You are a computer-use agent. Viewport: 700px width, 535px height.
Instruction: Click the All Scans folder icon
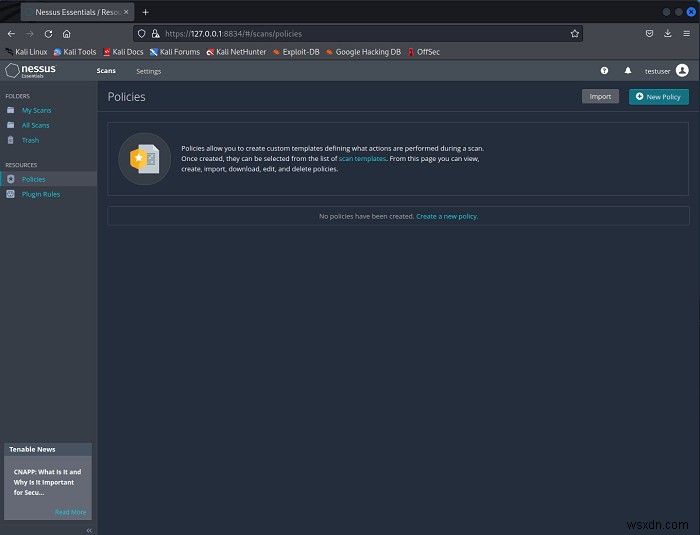pyautogui.click(x=11, y=125)
